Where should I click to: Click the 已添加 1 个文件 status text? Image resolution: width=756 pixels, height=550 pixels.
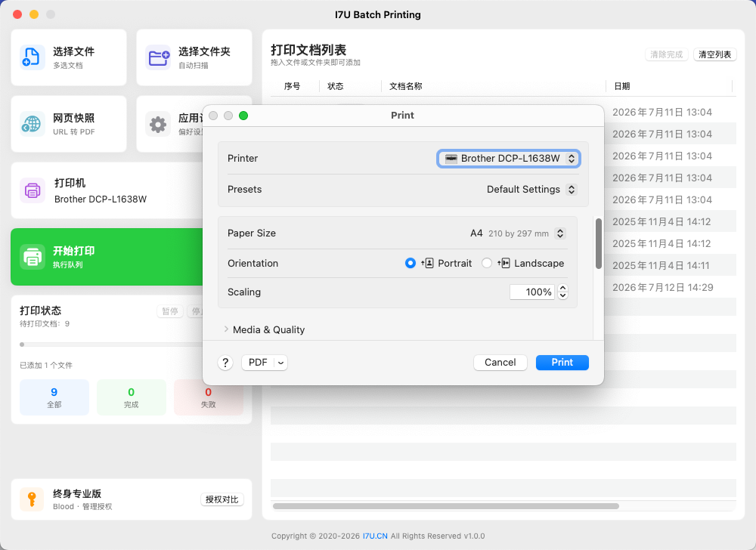click(x=46, y=366)
